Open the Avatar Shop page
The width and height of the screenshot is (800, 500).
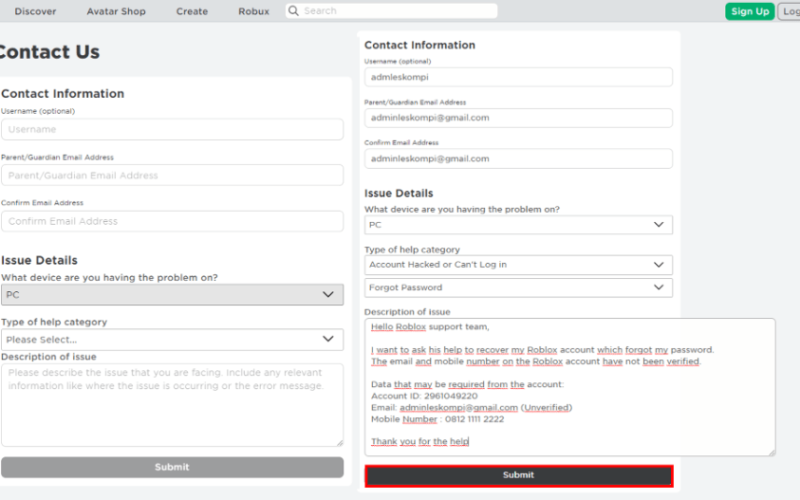coord(116,11)
